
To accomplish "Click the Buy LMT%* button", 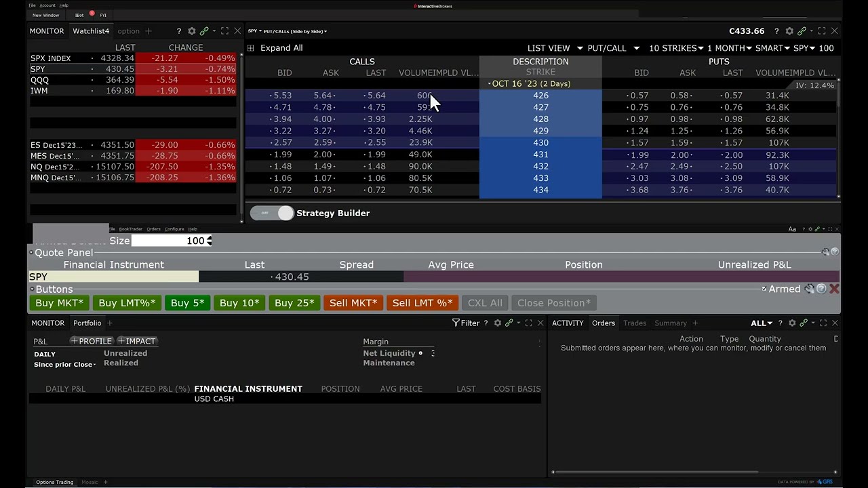I will [x=127, y=303].
